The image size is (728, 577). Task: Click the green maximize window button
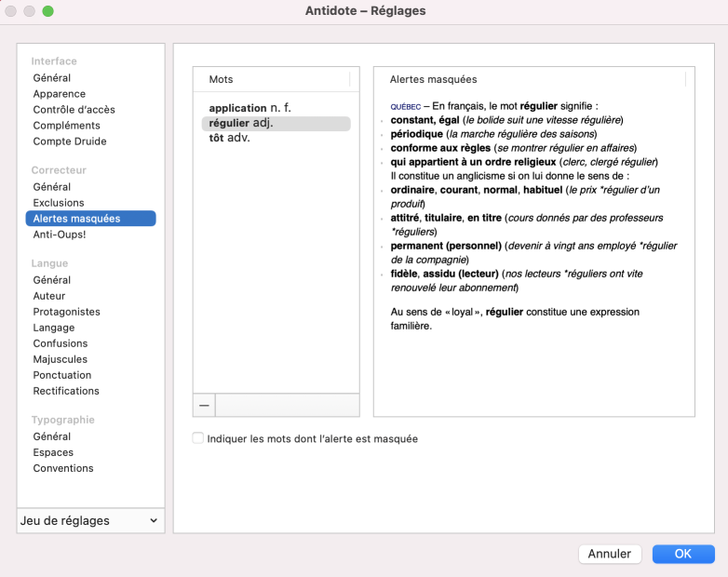pyautogui.click(x=48, y=11)
